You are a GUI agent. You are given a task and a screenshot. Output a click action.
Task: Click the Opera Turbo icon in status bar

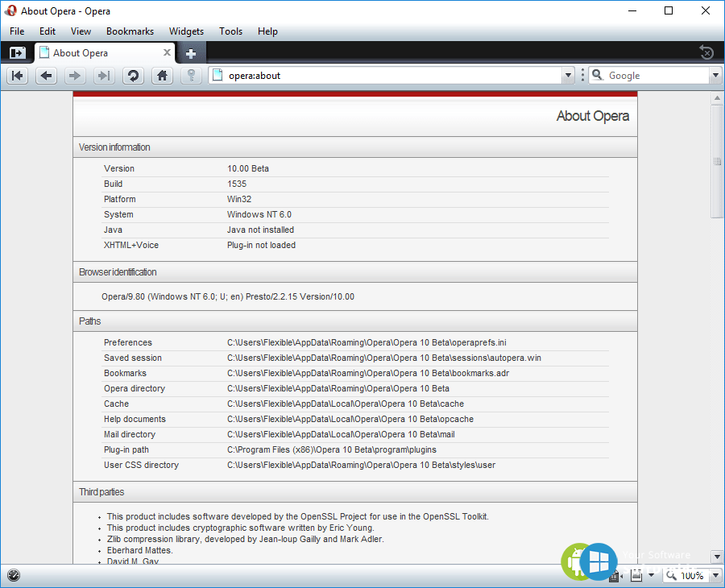click(14, 575)
